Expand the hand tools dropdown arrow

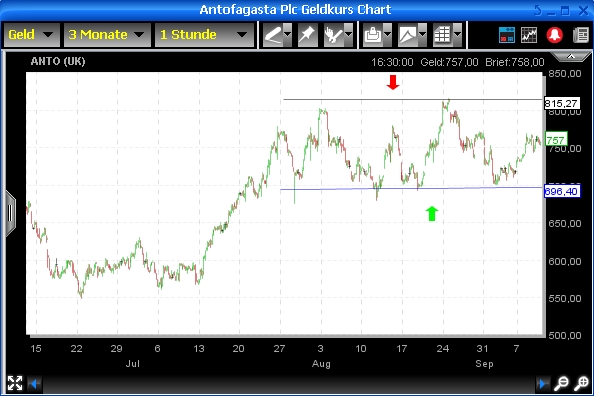tap(349, 35)
